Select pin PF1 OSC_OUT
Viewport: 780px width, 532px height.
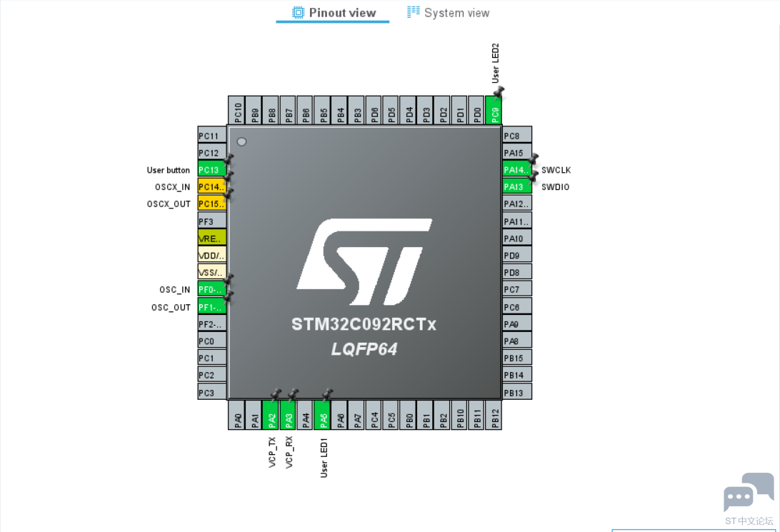pyautogui.click(x=212, y=306)
